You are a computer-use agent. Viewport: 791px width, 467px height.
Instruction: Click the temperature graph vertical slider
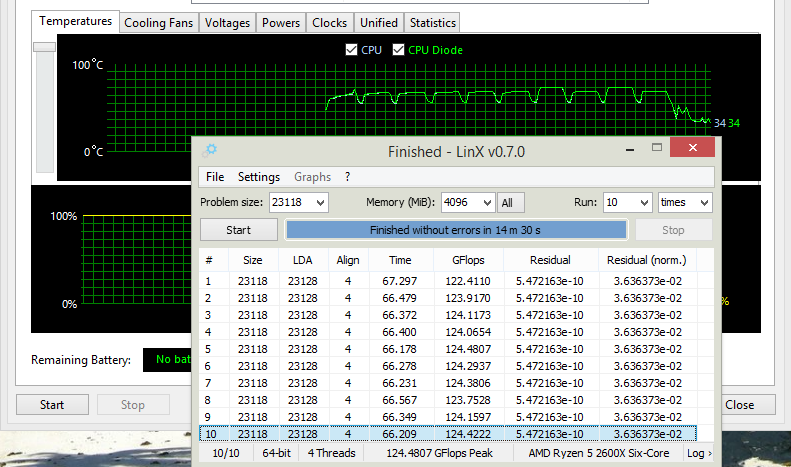pyautogui.click(x=44, y=47)
